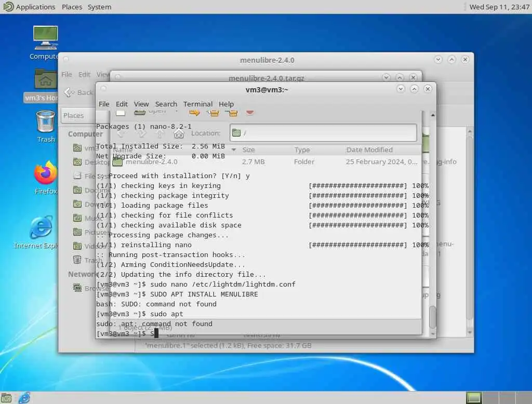Open the Places menu in top panel

point(72,7)
